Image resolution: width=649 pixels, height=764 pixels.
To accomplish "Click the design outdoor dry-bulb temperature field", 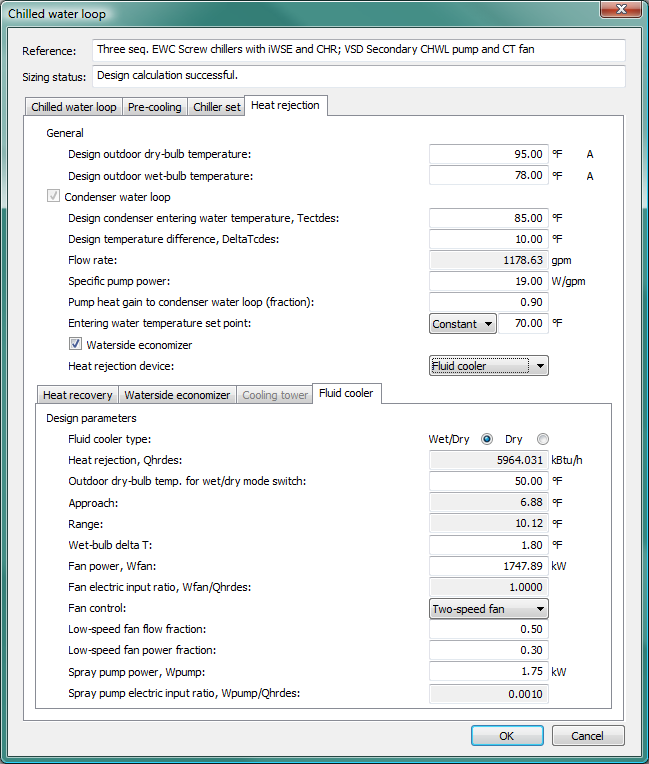I will [488, 154].
